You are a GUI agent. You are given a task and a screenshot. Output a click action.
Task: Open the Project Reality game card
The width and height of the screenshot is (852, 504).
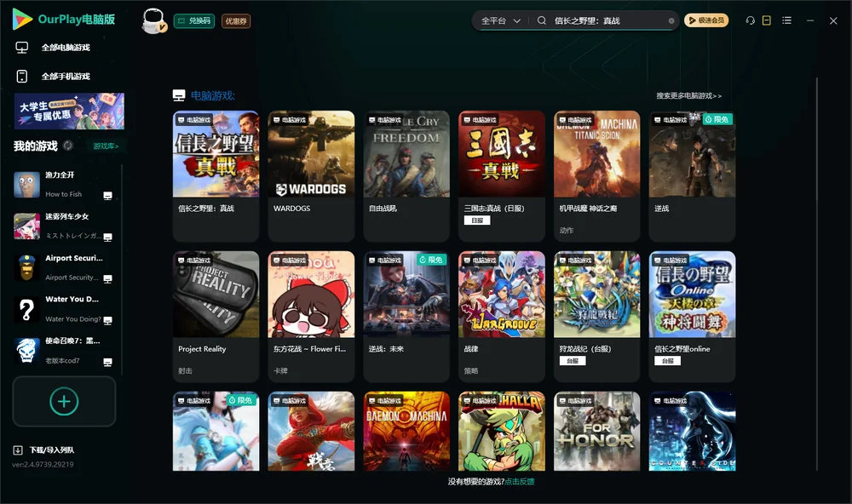coord(216,317)
